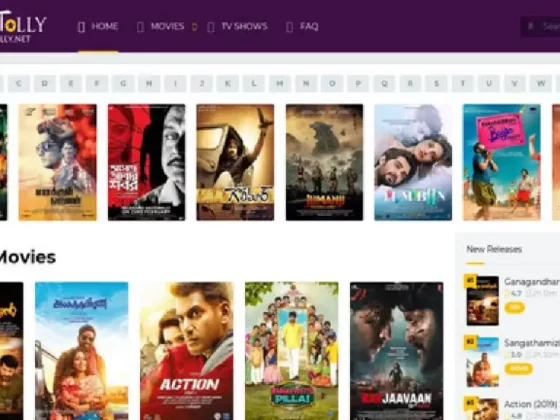Screen dimensions: 560x420
Task: Expand the Movies dropdown arrow
Action: pyautogui.click(x=195, y=27)
